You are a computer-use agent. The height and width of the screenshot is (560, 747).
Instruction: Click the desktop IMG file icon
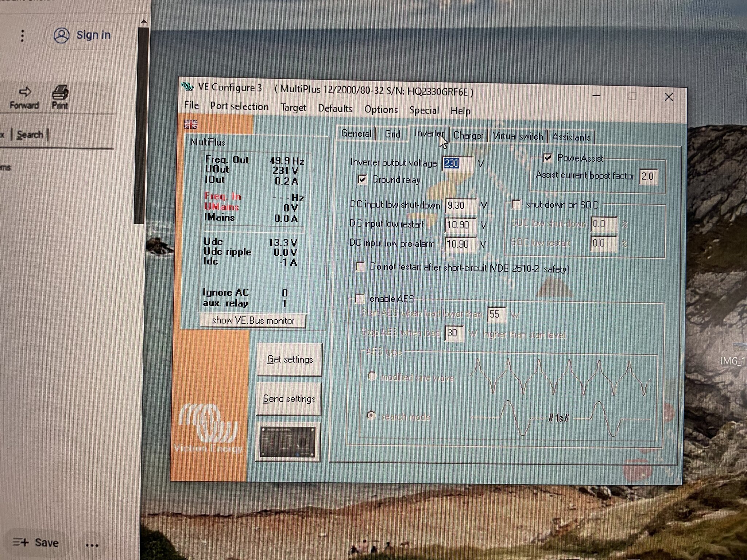pos(734,354)
